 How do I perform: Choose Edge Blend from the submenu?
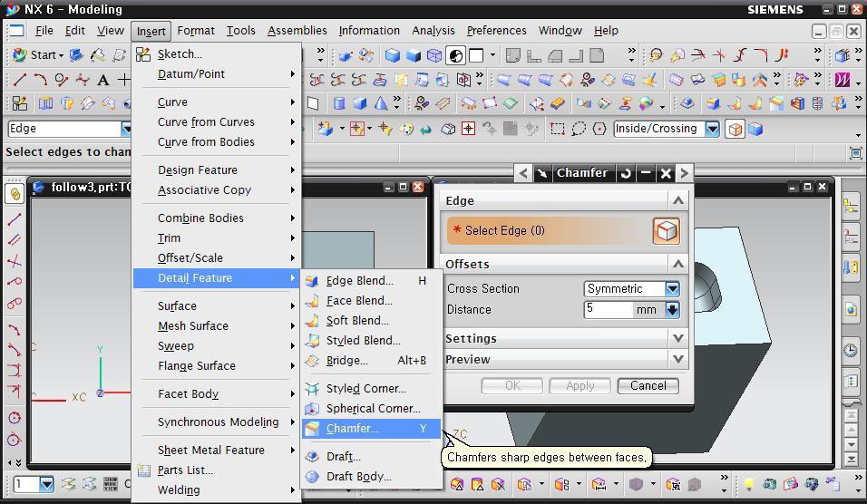pyautogui.click(x=359, y=280)
